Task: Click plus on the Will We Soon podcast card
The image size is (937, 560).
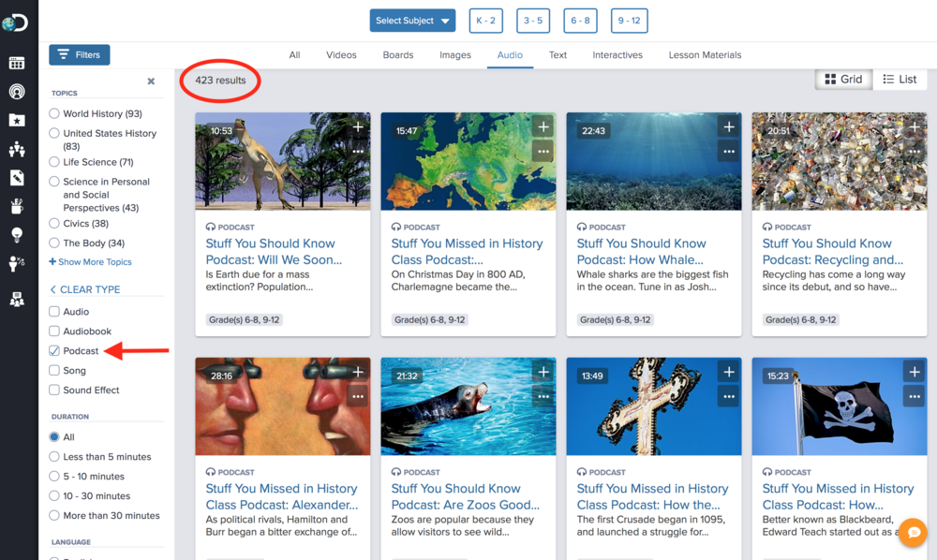Action: (358, 126)
